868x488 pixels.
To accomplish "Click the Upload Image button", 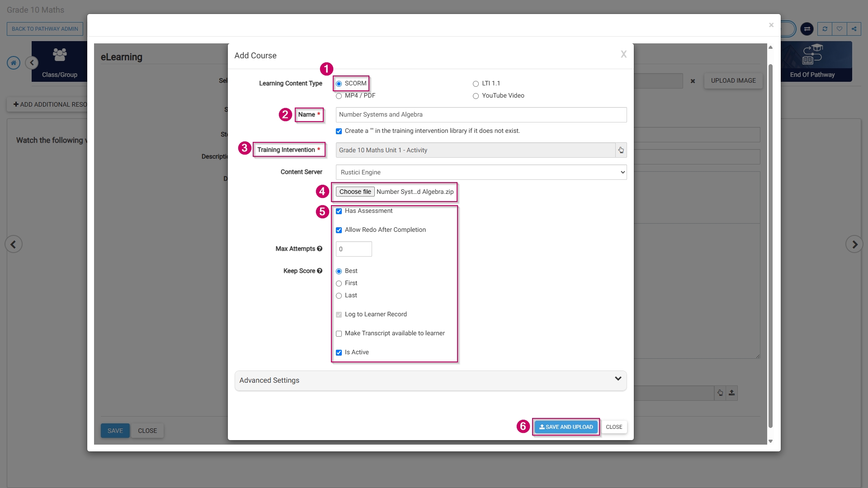I will click(733, 80).
